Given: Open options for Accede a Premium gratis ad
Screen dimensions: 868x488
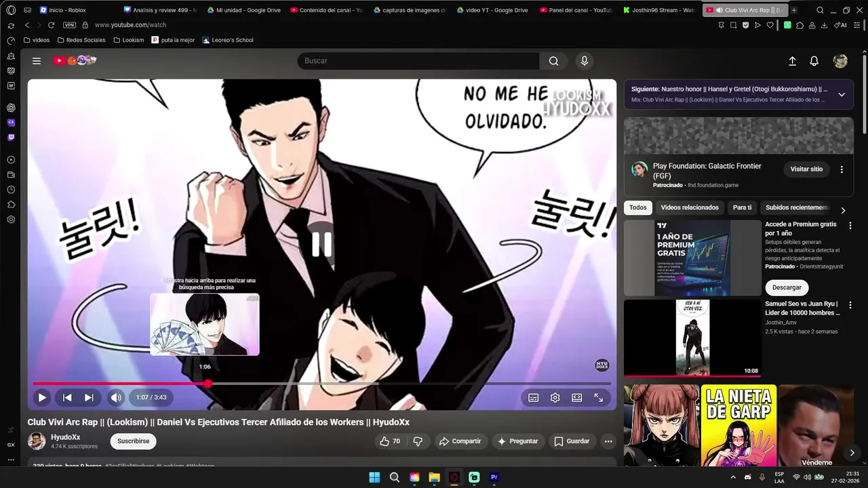Looking at the screenshot, I should click(x=850, y=225).
